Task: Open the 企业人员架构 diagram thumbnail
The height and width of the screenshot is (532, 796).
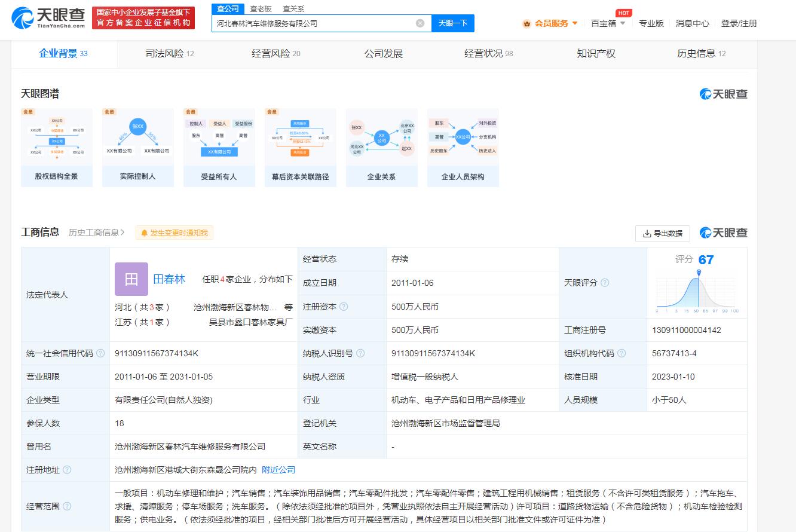Action: click(463, 148)
